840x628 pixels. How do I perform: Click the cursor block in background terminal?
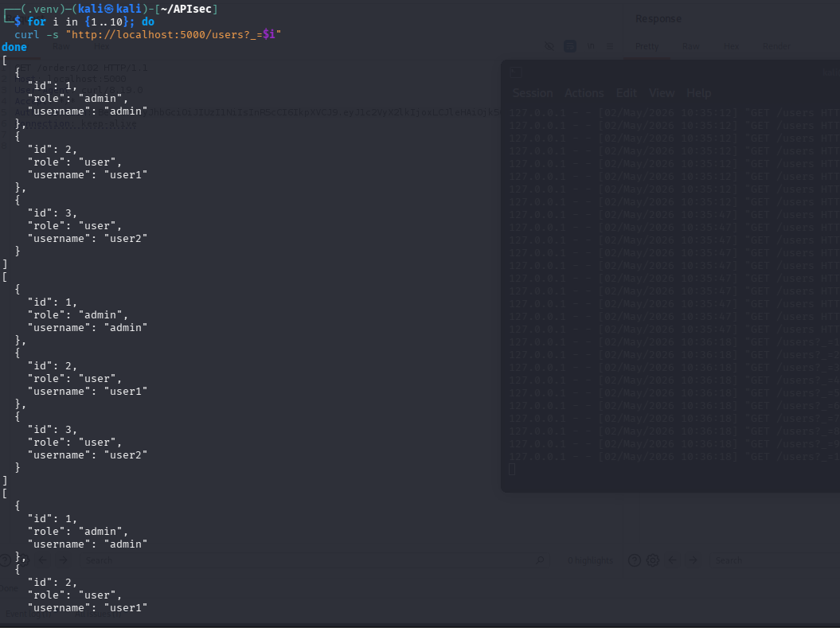pos(512,470)
